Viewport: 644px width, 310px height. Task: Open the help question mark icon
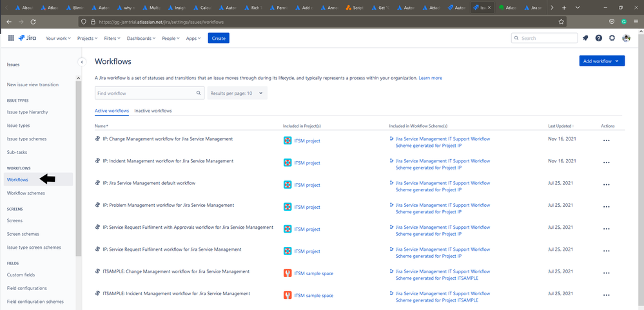[x=599, y=38]
